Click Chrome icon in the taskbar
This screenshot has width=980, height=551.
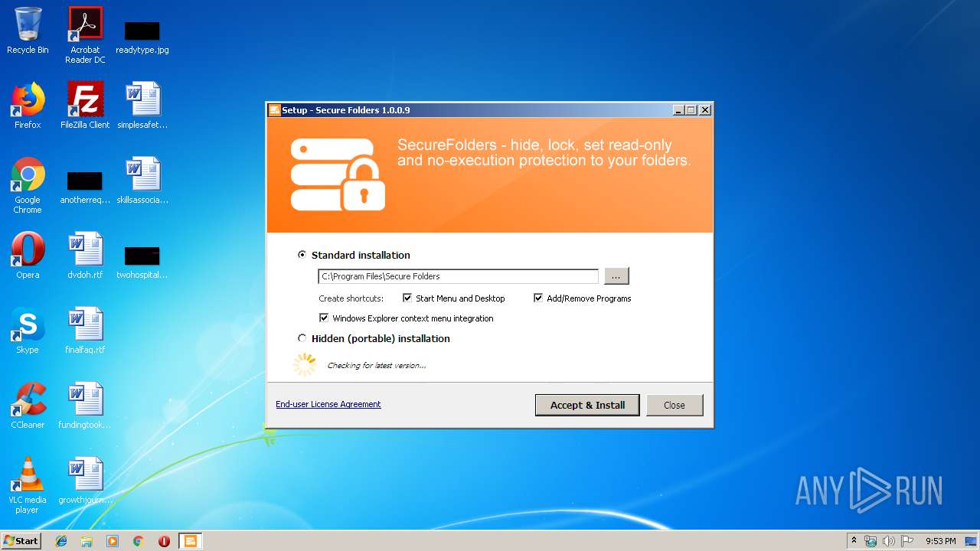(139, 541)
